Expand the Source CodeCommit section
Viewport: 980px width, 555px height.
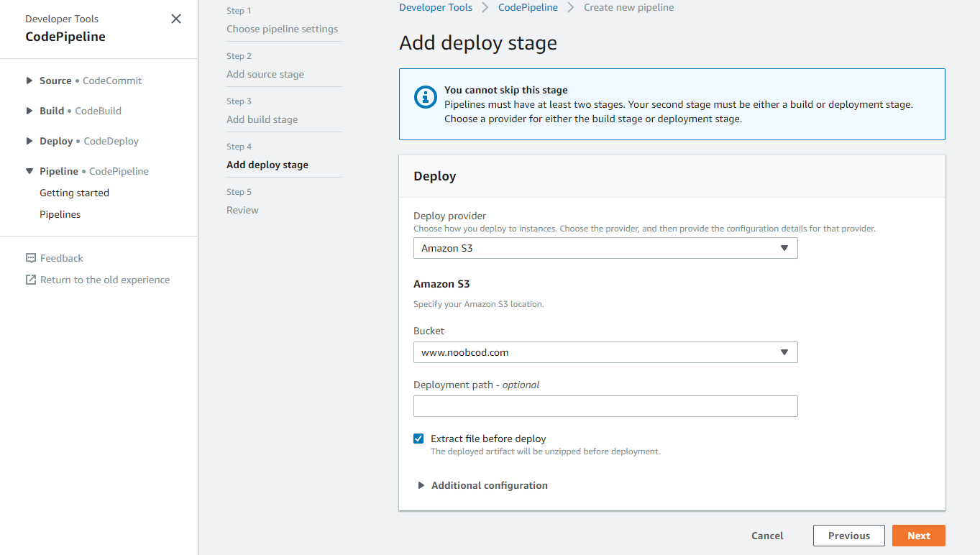[29, 81]
